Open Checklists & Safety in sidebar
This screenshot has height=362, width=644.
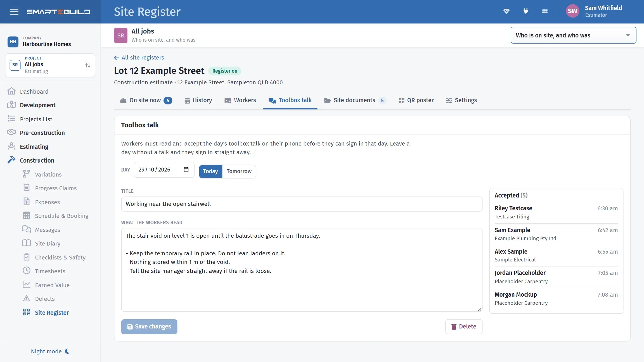coord(60,257)
